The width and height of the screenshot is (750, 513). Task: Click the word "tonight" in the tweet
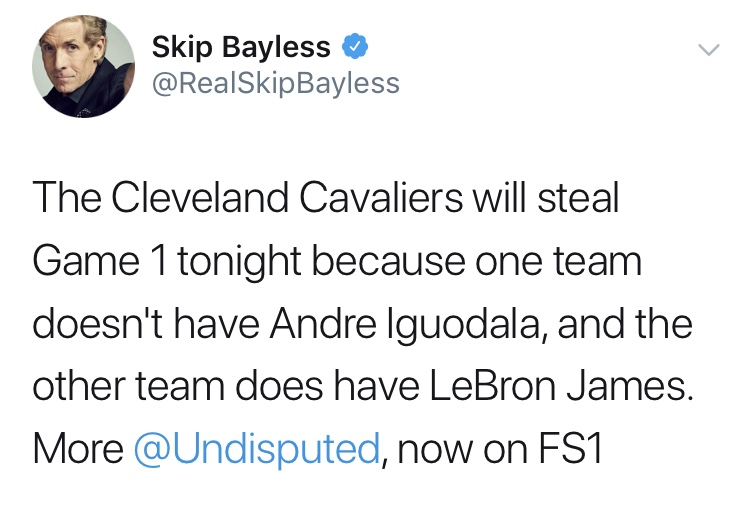coord(240,263)
